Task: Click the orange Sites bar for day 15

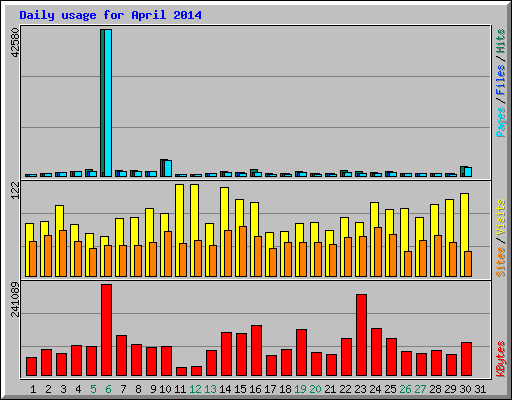Action: coord(243,252)
